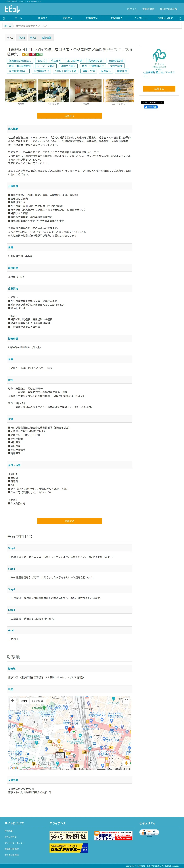184x868 pixels.
Task: Open 新着求人 in the navigation bar
Action: tap(43, 18)
